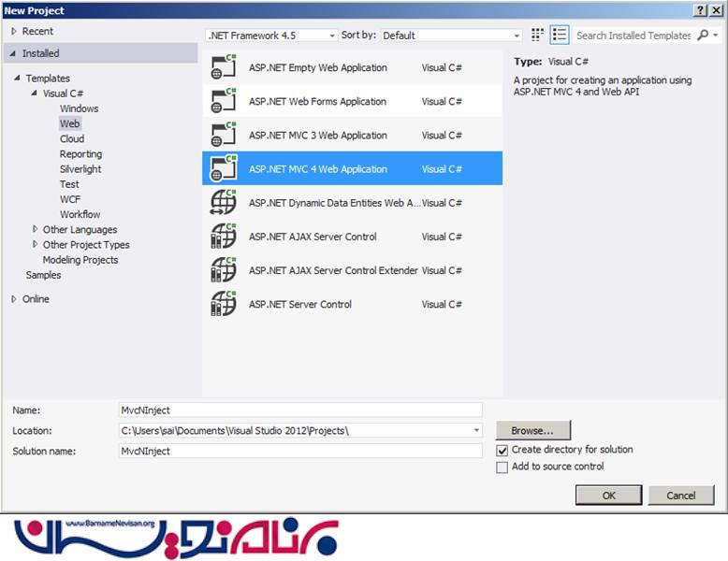The image size is (728, 561).
Task: Select the Silverlight template category
Action: click(x=80, y=169)
